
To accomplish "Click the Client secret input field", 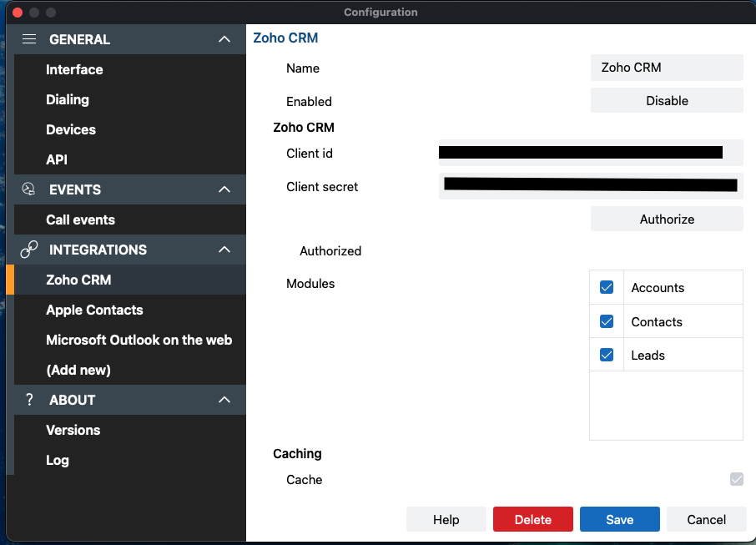I will (591, 186).
